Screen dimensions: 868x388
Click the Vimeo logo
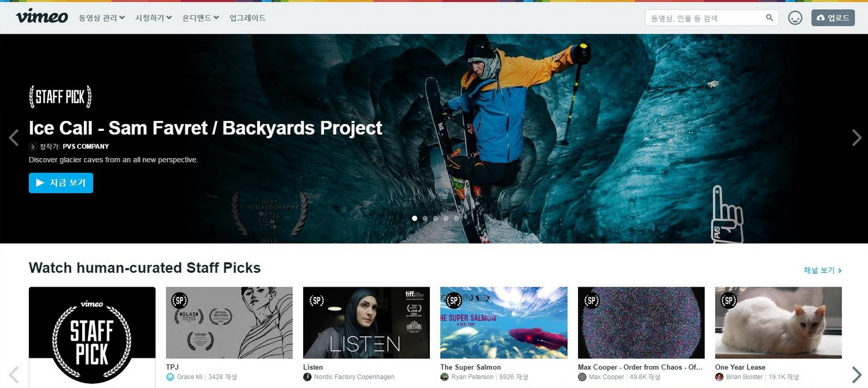(x=41, y=17)
